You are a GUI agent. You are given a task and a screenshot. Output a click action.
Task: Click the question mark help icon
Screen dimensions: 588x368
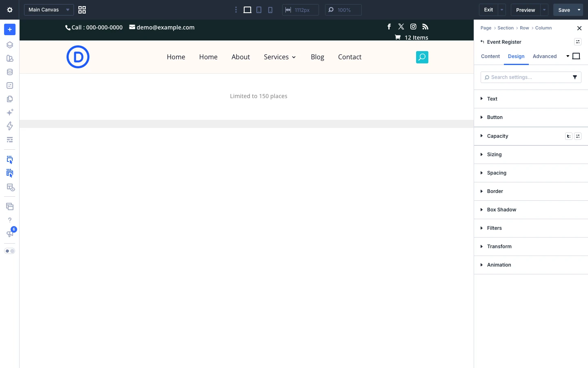[10, 220]
